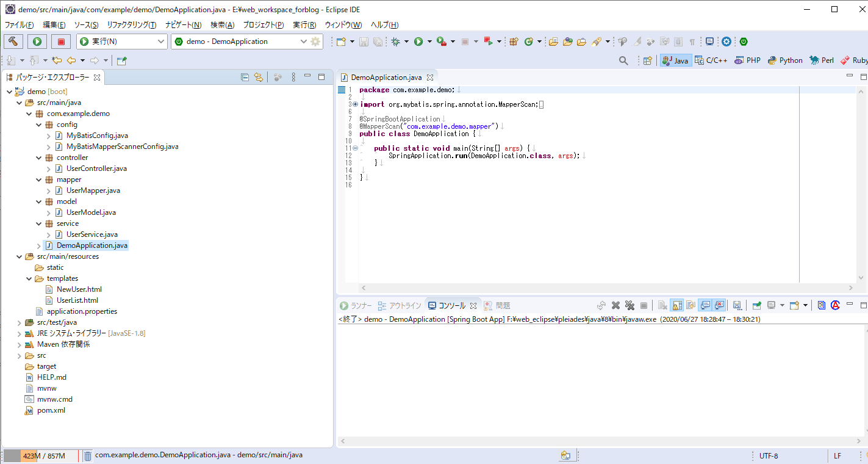Image resolution: width=868 pixels, height=464 pixels.
Task: Click the red stop button
Action: click(x=60, y=42)
